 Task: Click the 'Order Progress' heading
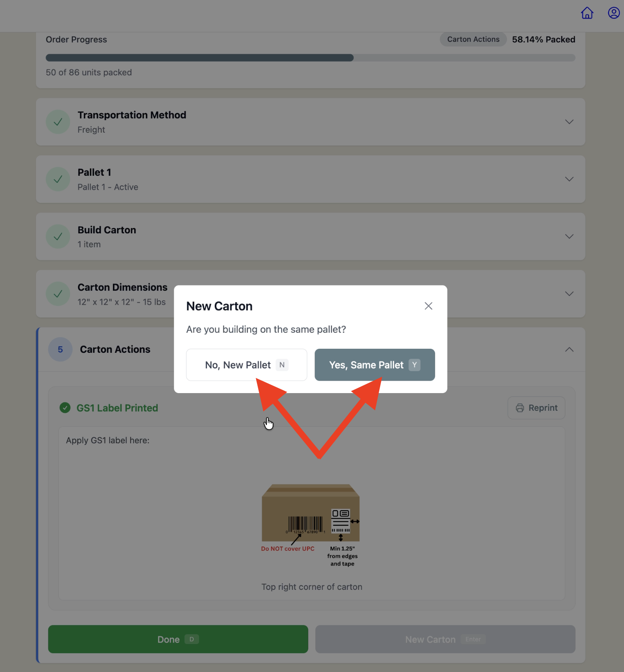[x=76, y=39]
